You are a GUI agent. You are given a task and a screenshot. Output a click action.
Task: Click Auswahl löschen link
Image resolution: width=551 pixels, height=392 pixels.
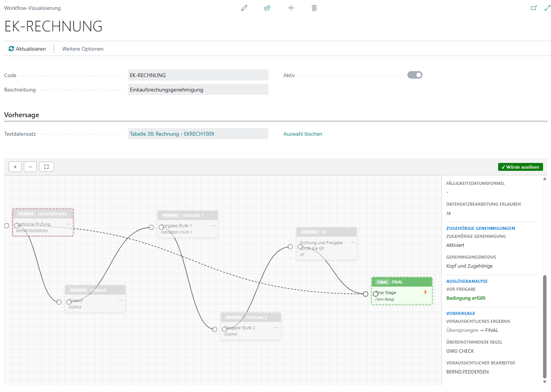pyautogui.click(x=303, y=134)
